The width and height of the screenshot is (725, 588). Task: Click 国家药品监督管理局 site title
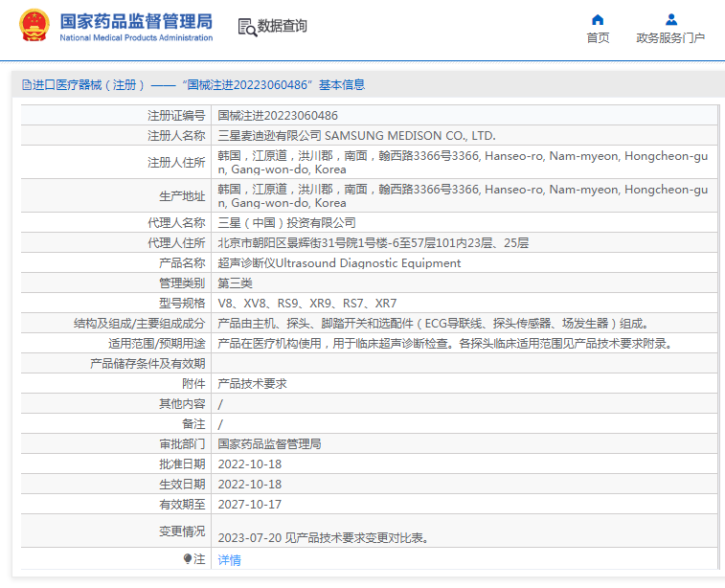pos(136,21)
